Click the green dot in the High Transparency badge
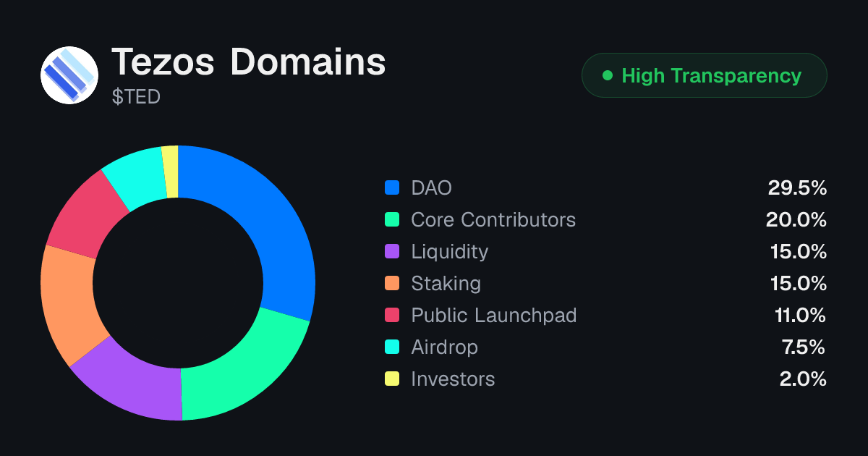The image size is (868, 456). [608, 75]
